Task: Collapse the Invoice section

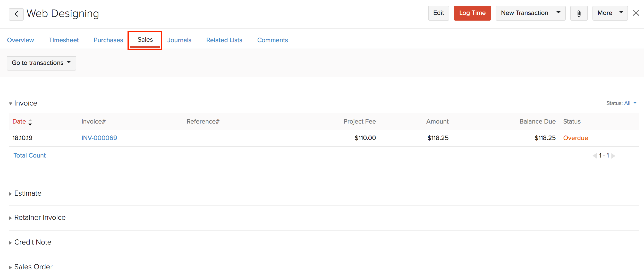Action: click(x=11, y=103)
